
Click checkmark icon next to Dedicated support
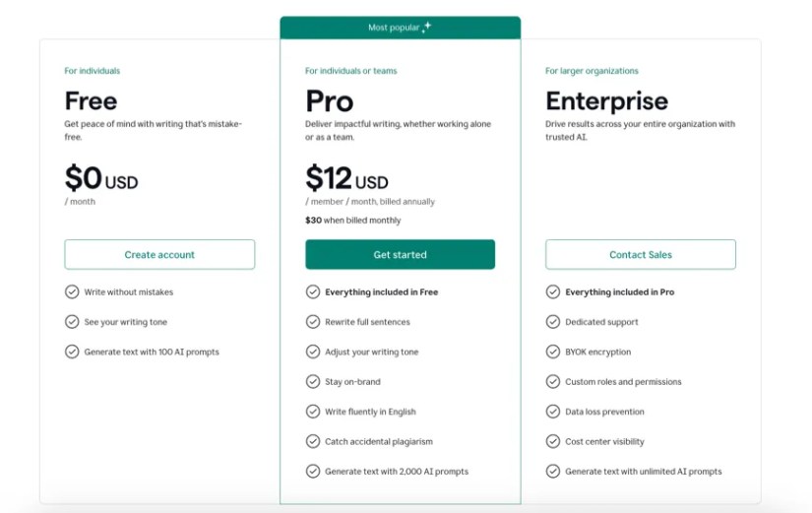pyautogui.click(x=553, y=322)
